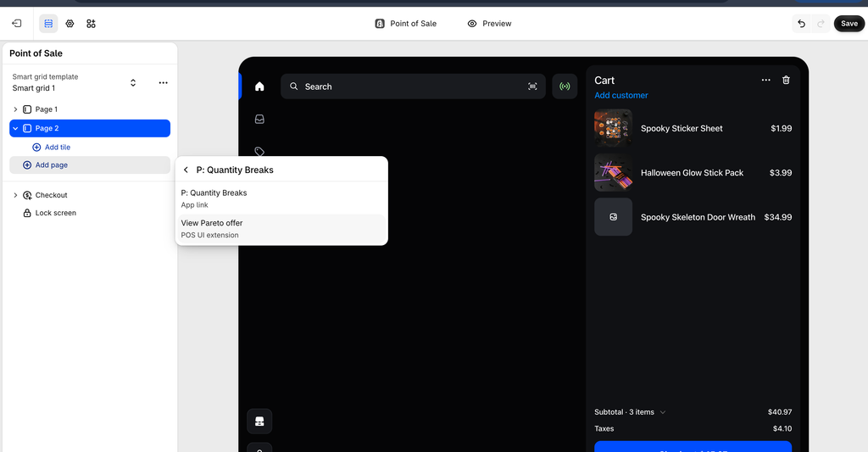Click the redo arrow icon
Viewport: 868px width, 452px height.
[x=821, y=23]
